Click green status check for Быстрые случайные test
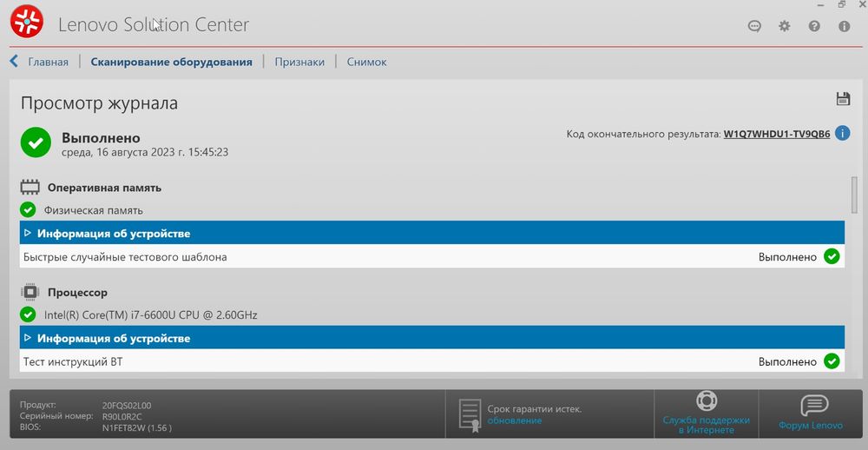 [832, 256]
